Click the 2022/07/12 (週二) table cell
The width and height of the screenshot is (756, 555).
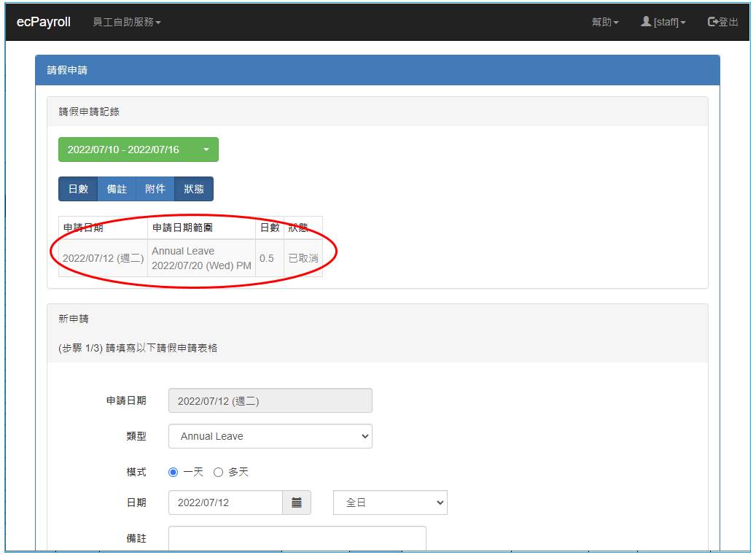pos(104,258)
